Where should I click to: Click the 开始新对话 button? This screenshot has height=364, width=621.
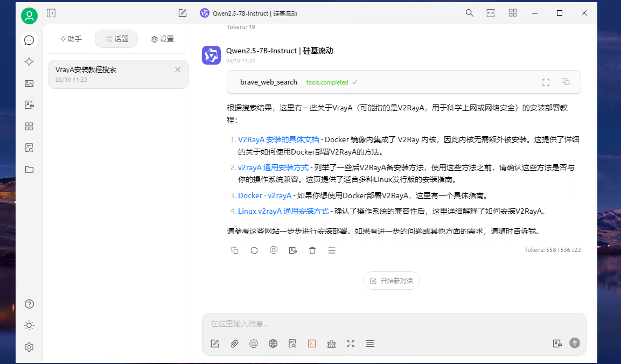(392, 281)
